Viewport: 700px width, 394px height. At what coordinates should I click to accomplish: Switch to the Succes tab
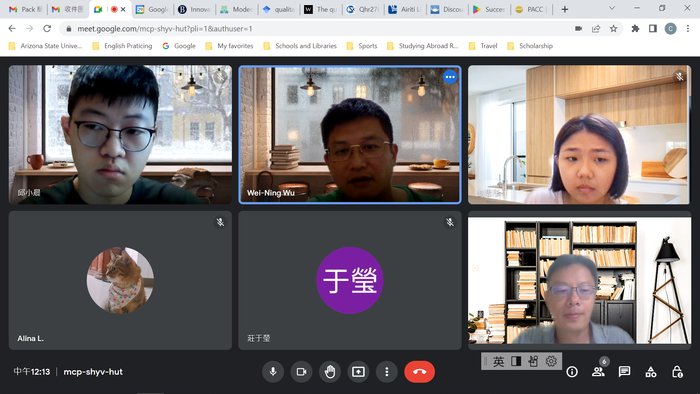(x=488, y=9)
